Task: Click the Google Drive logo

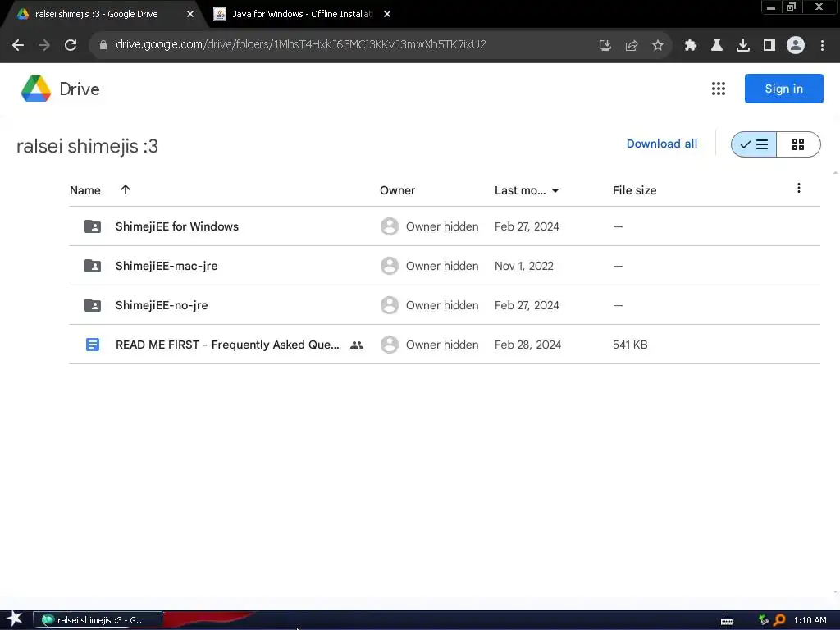Action: coord(36,89)
